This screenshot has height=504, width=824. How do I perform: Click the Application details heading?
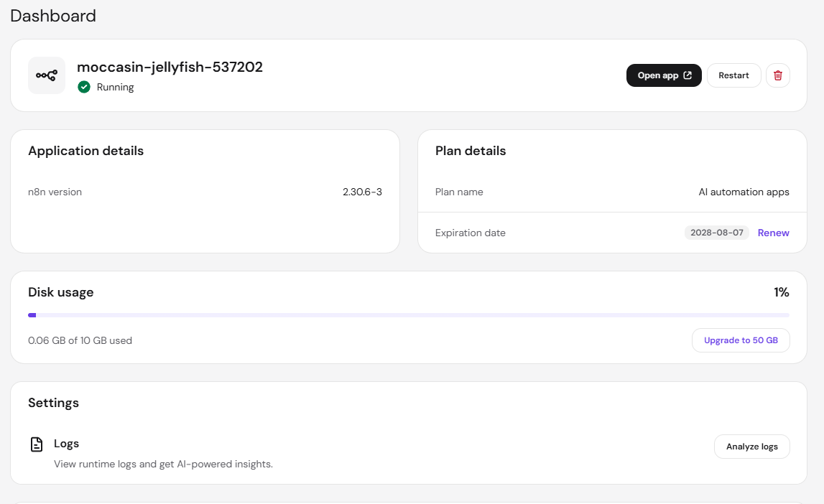pos(85,151)
